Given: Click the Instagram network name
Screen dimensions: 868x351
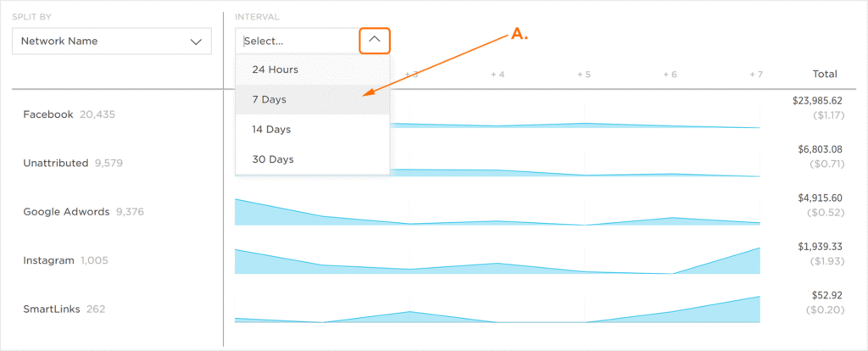Looking at the screenshot, I should (48, 261).
